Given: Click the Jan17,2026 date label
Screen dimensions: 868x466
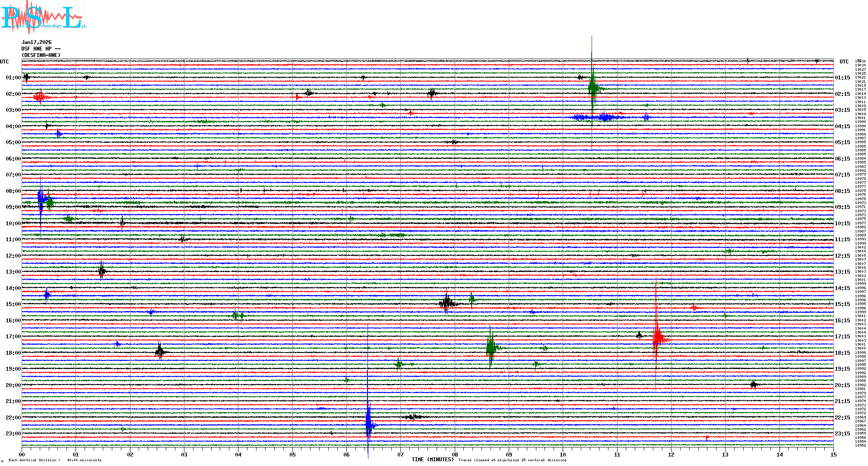Looking at the screenshot, I should [36, 42].
